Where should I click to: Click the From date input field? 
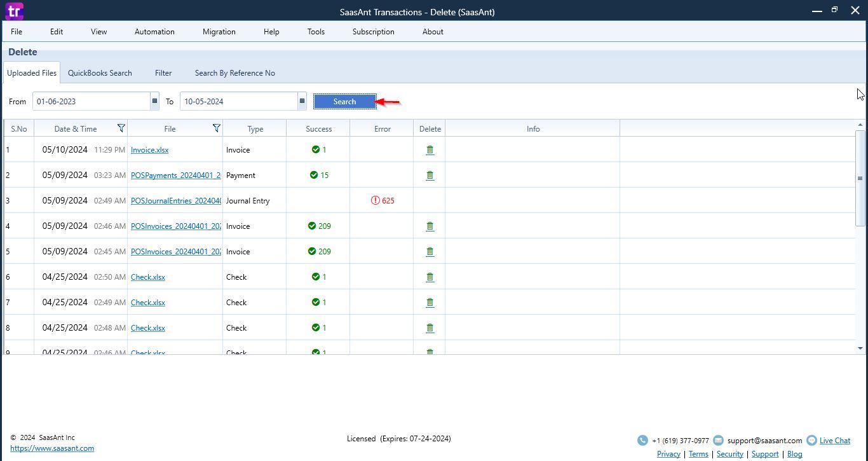tap(92, 101)
